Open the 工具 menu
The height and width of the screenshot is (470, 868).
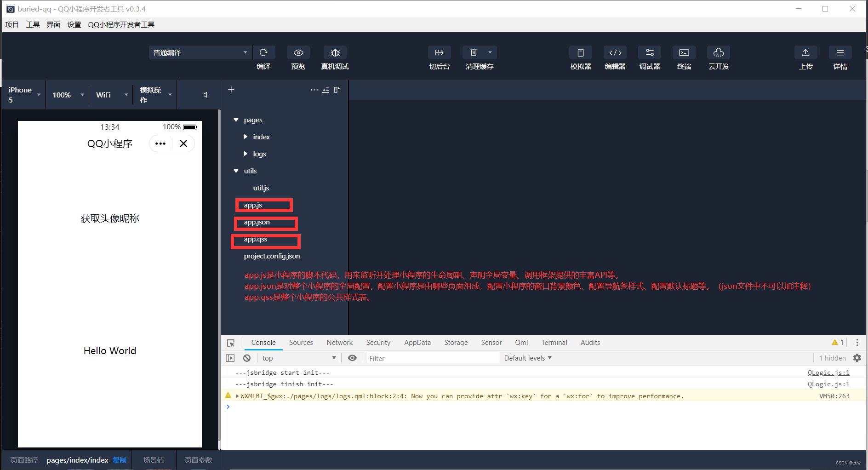[x=33, y=24]
